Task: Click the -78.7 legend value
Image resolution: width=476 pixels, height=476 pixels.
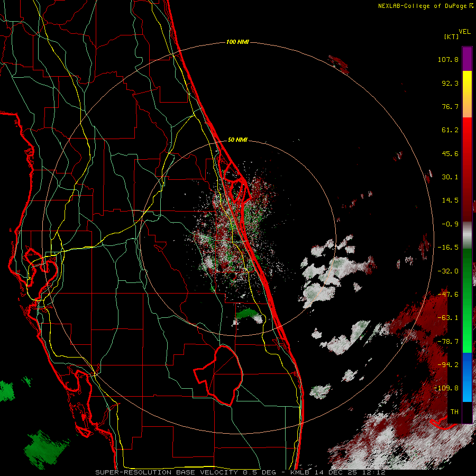Action: pos(448,342)
